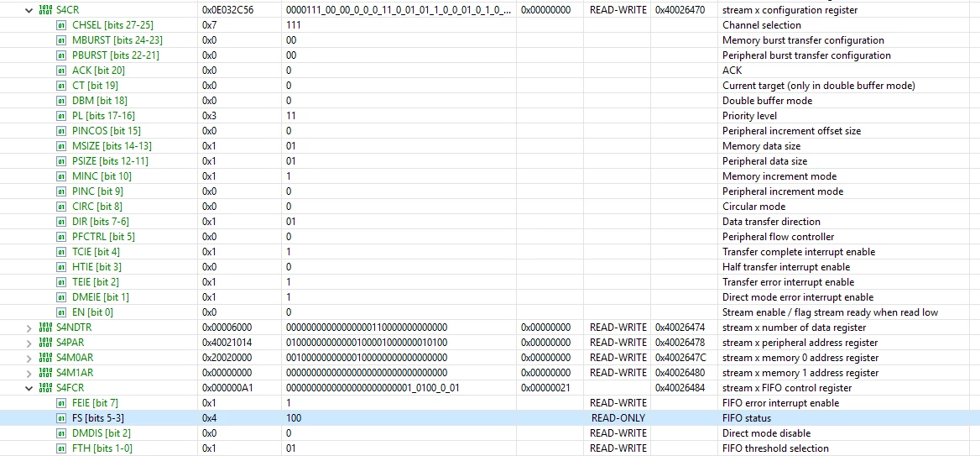
Task: Click the S4CR register icon
Action: pyautogui.click(x=45, y=10)
